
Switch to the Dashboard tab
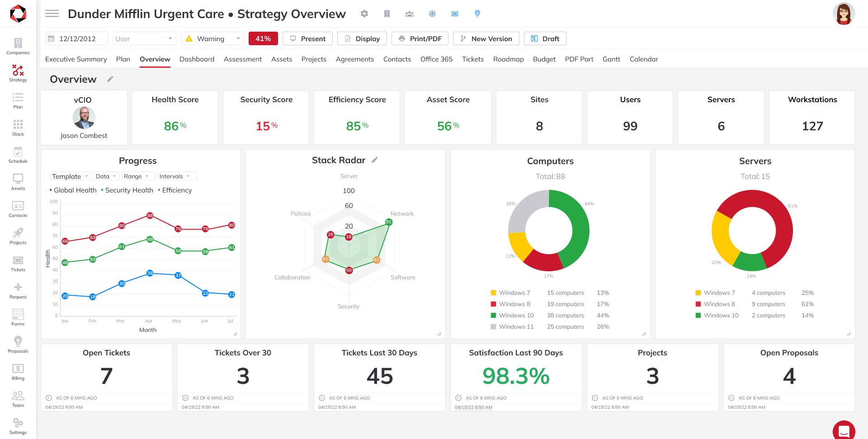tap(197, 59)
